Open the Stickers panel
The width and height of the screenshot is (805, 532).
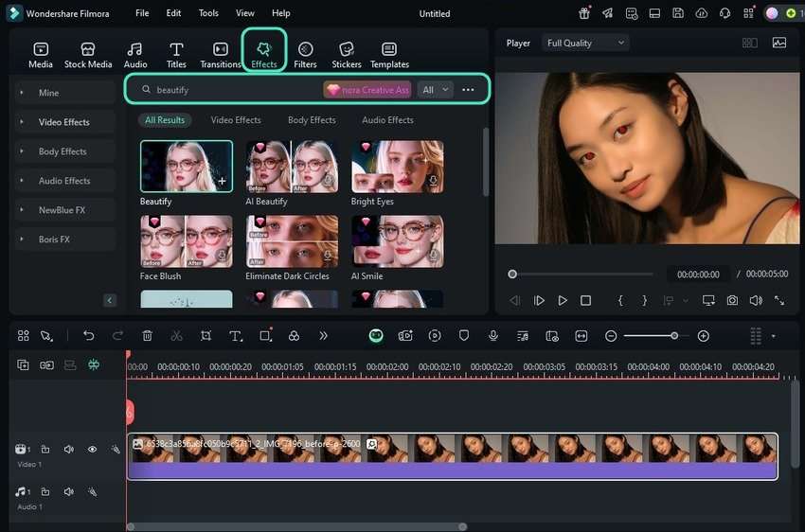pos(346,55)
